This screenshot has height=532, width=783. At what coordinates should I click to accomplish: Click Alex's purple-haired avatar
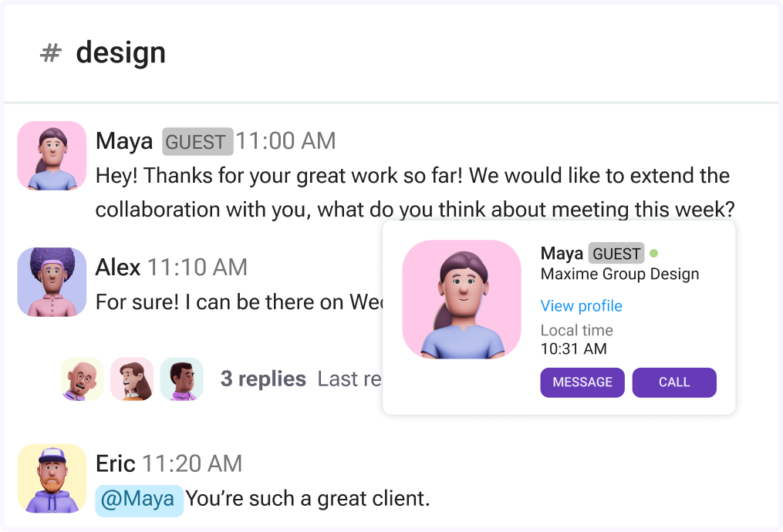pos(52,281)
